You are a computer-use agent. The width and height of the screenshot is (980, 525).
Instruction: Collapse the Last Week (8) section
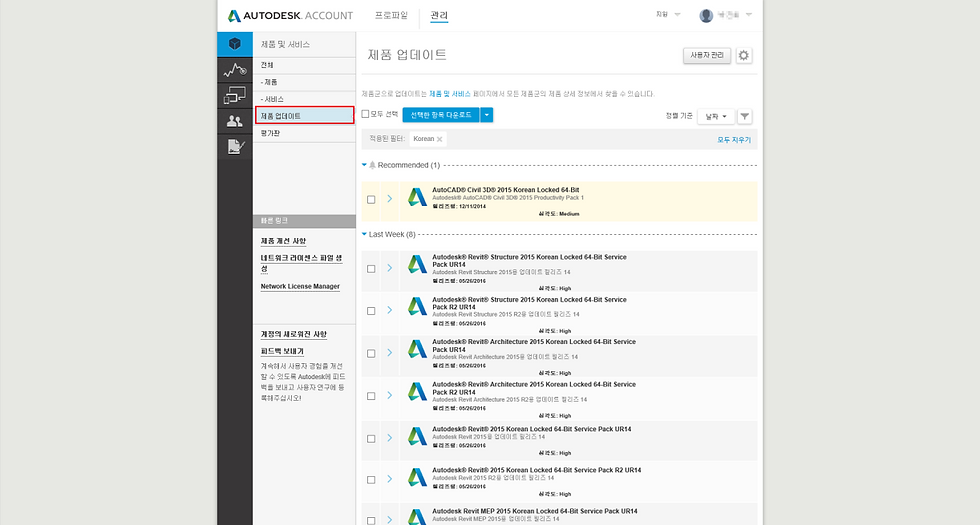[364, 234]
